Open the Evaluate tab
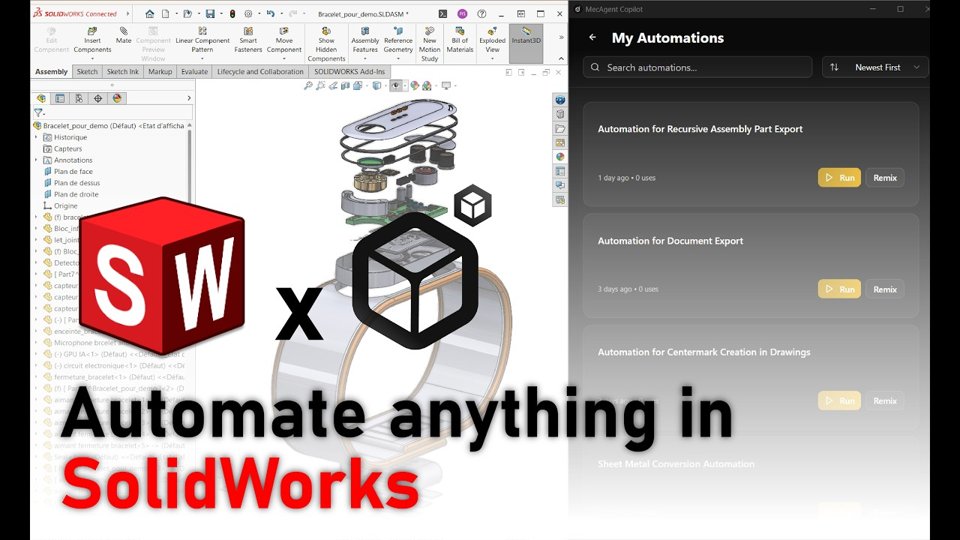 coord(194,72)
